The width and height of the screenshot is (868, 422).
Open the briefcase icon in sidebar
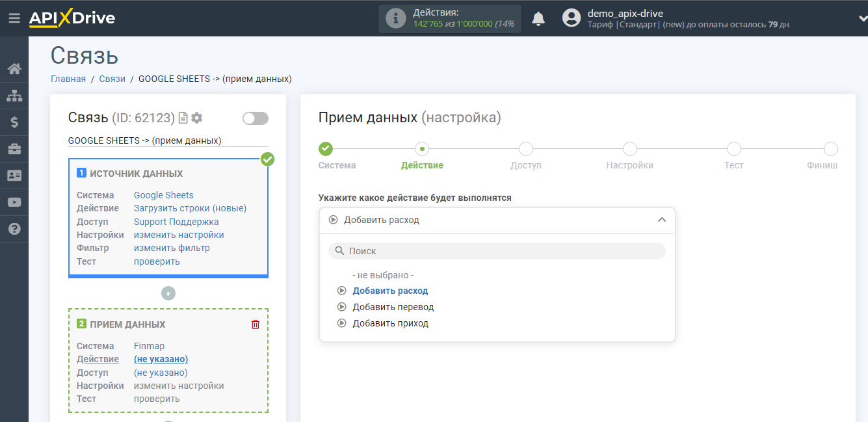click(x=14, y=149)
